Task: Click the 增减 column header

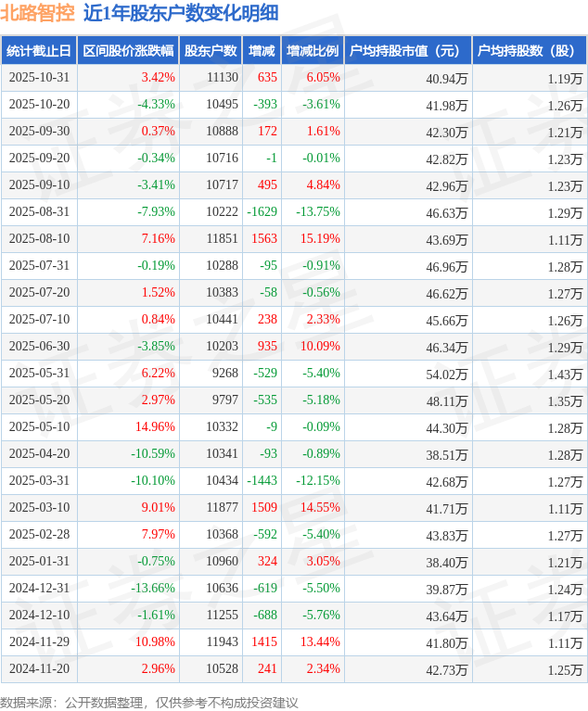Action: click(x=262, y=51)
